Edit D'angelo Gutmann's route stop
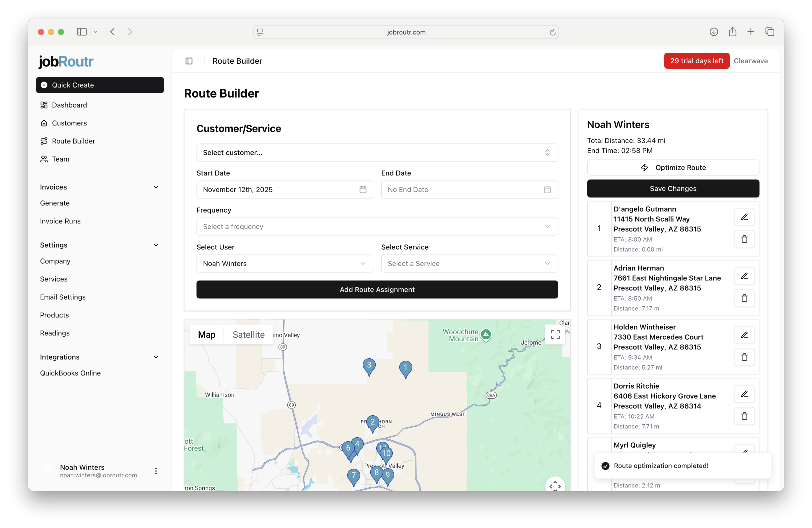Image resolution: width=812 pixels, height=528 pixels. click(x=744, y=217)
